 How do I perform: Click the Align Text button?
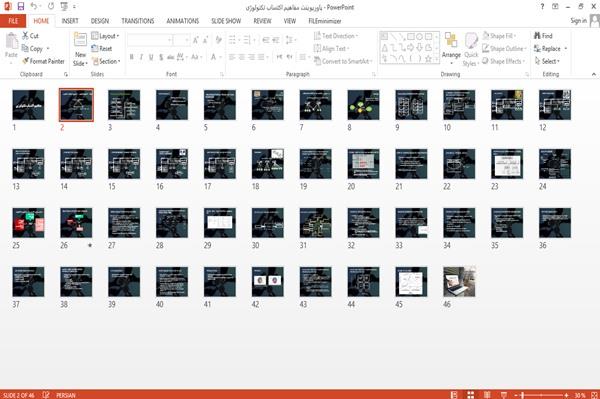[x=331, y=49]
